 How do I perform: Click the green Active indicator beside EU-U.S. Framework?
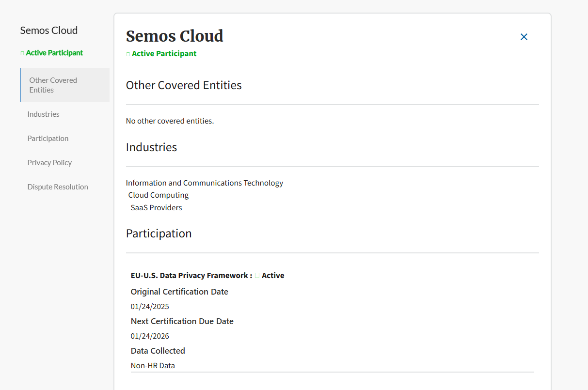tap(257, 275)
